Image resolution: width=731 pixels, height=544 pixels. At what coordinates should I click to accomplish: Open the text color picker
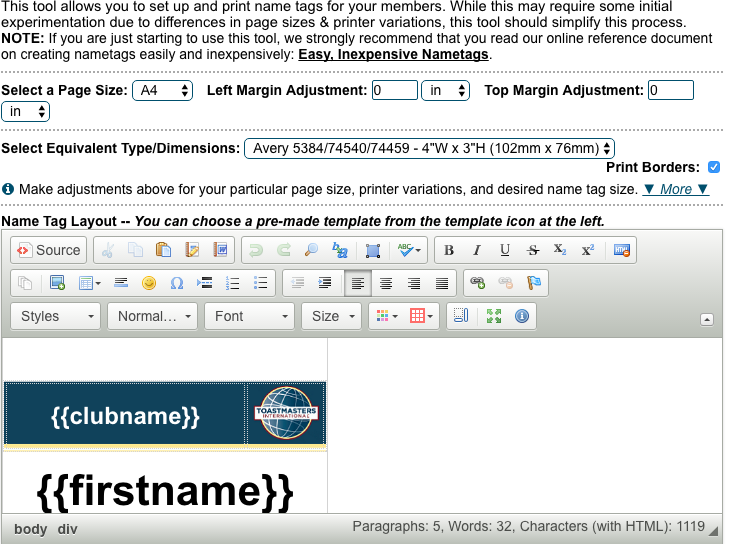pos(385,316)
